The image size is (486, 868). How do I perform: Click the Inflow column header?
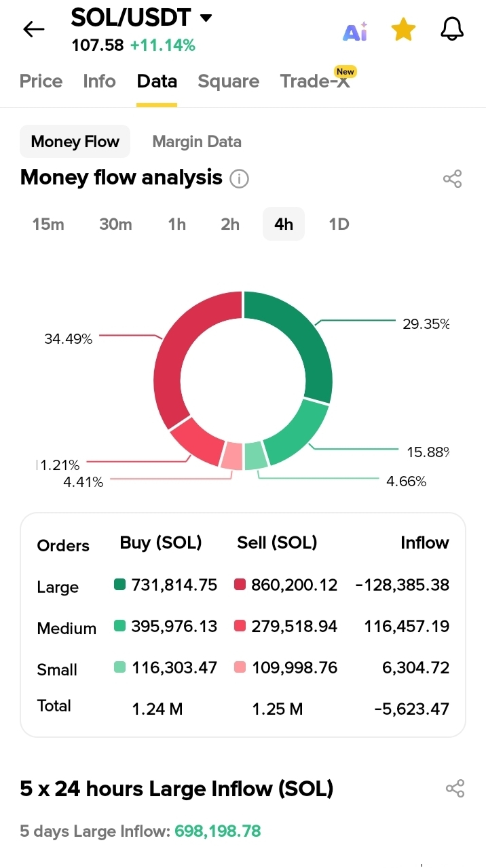point(425,542)
